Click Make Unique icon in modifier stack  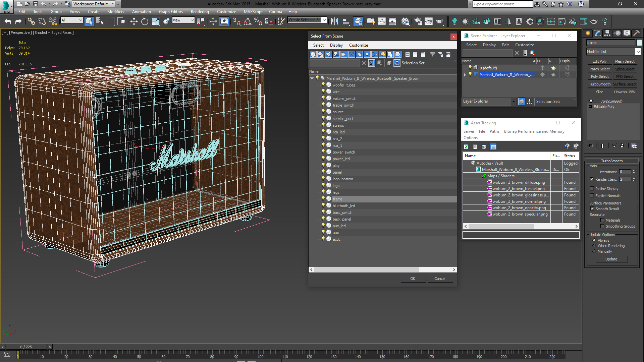pyautogui.click(x=614, y=146)
